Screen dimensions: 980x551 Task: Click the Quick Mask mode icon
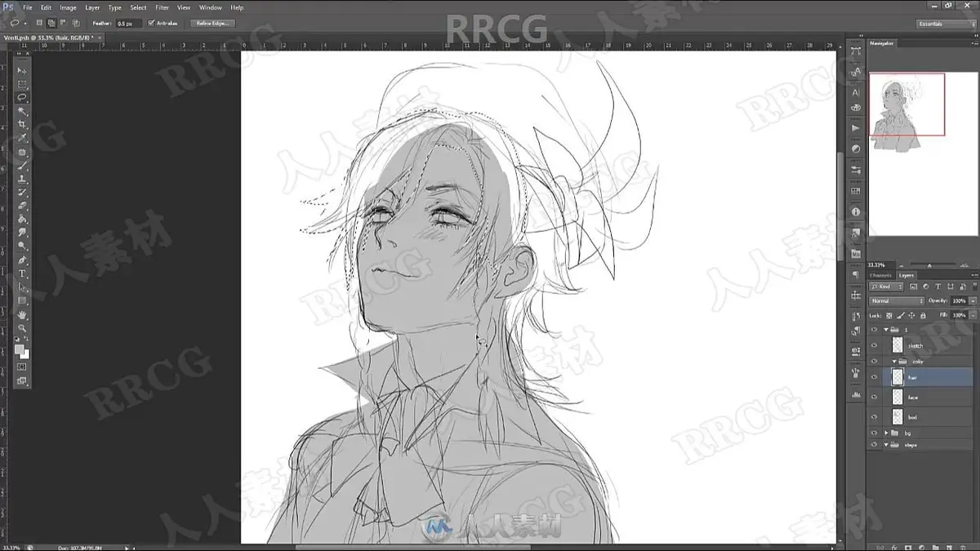[22, 367]
